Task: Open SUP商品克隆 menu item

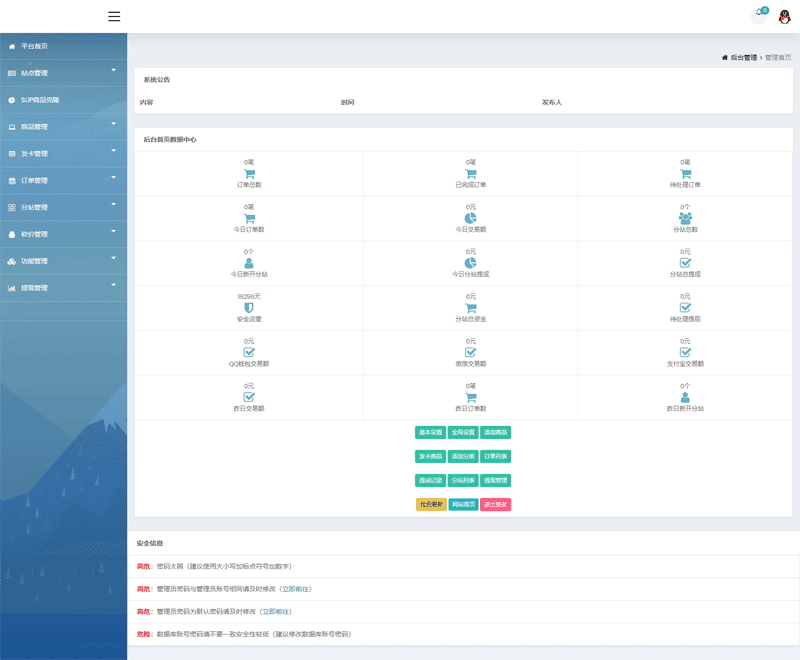Action: click(40, 100)
